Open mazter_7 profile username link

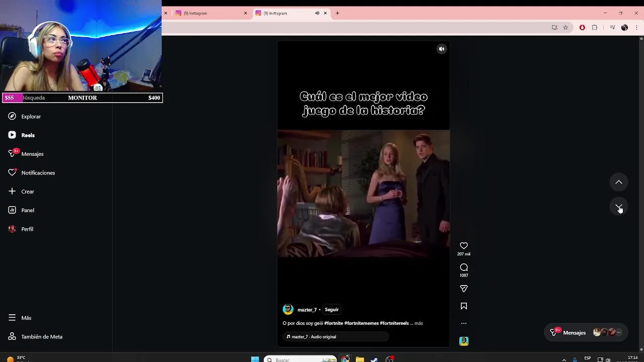pos(307,310)
